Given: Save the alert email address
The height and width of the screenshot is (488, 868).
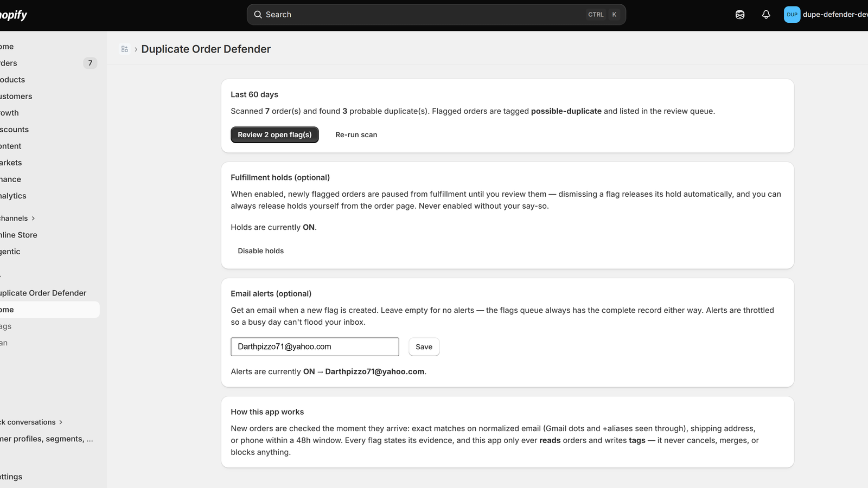Looking at the screenshot, I should pyautogui.click(x=424, y=347).
